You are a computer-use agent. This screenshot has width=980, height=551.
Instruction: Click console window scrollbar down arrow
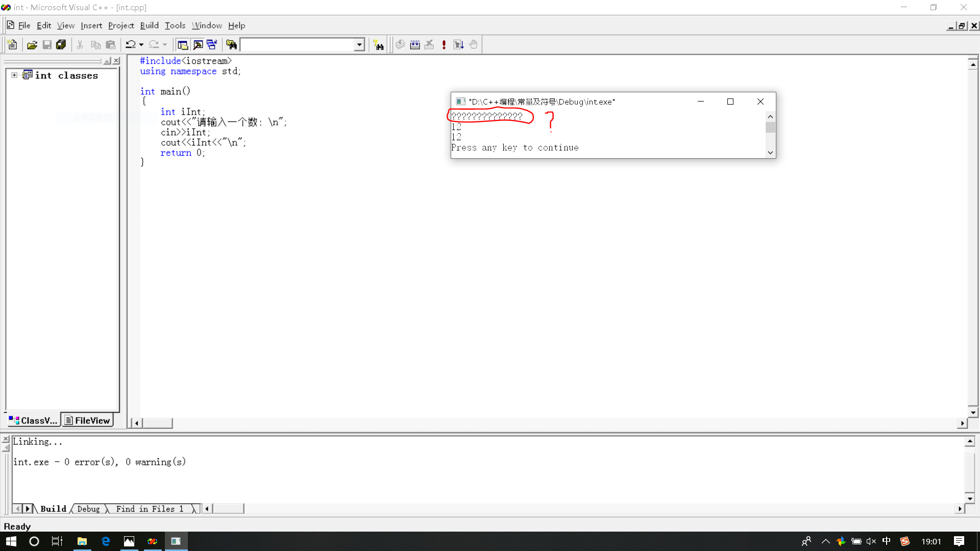coord(770,153)
